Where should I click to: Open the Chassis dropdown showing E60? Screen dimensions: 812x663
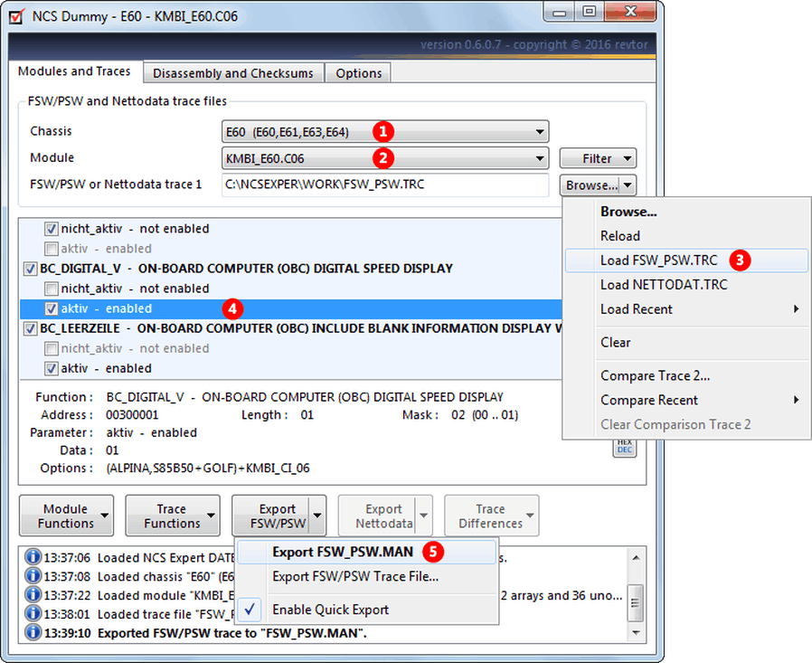(384, 131)
